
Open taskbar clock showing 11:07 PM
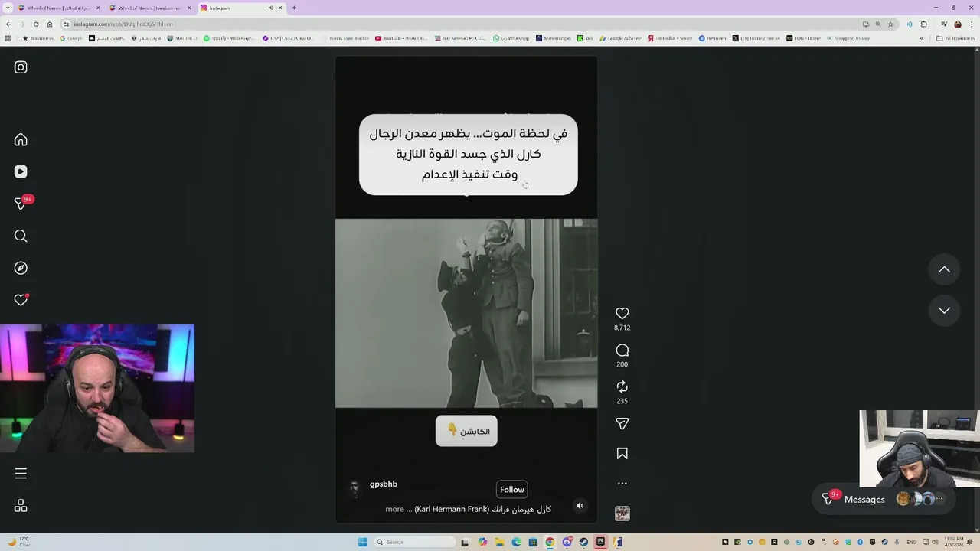(955, 542)
